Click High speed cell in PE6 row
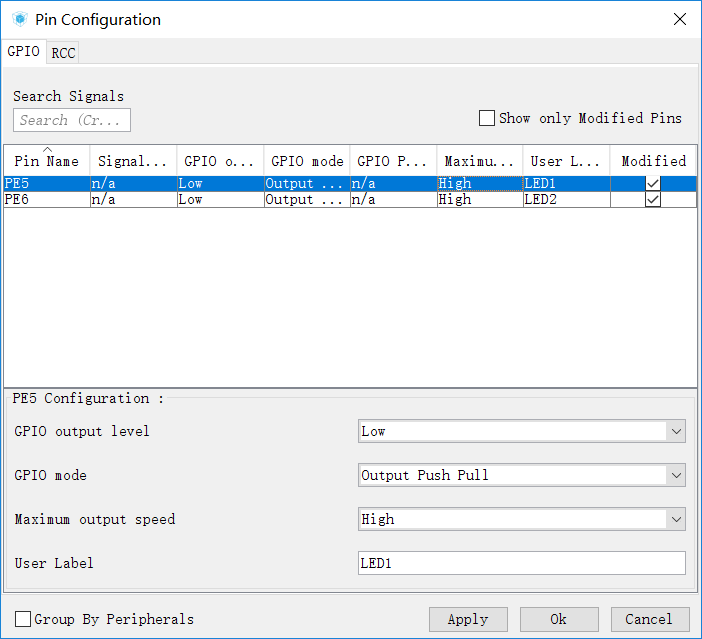 [479, 199]
